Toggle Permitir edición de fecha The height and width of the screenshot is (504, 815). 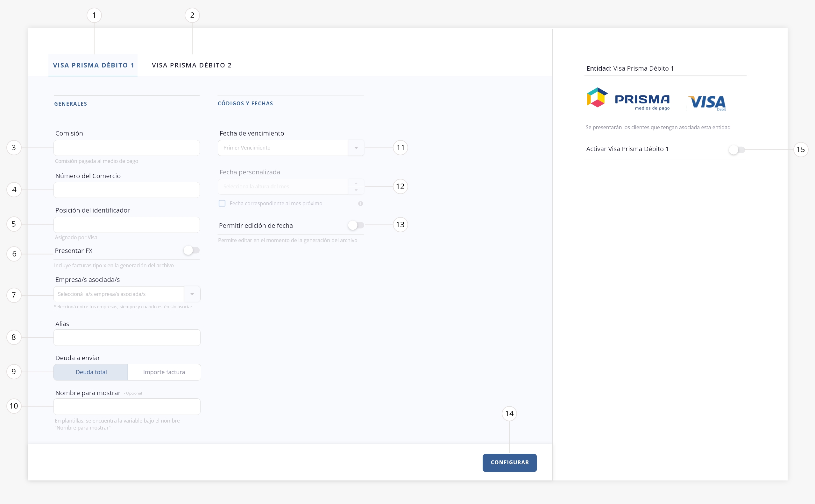(x=356, y=225)
